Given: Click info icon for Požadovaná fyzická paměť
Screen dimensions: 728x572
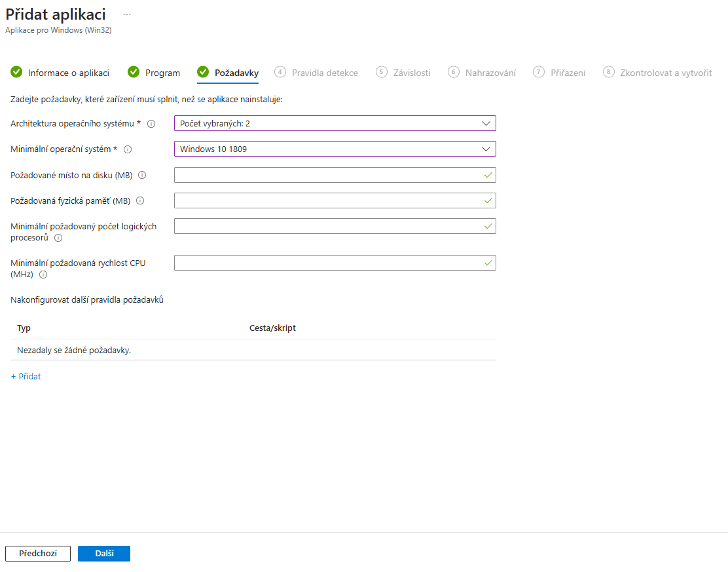Looking at the screenshot, I should coord(140,200).
